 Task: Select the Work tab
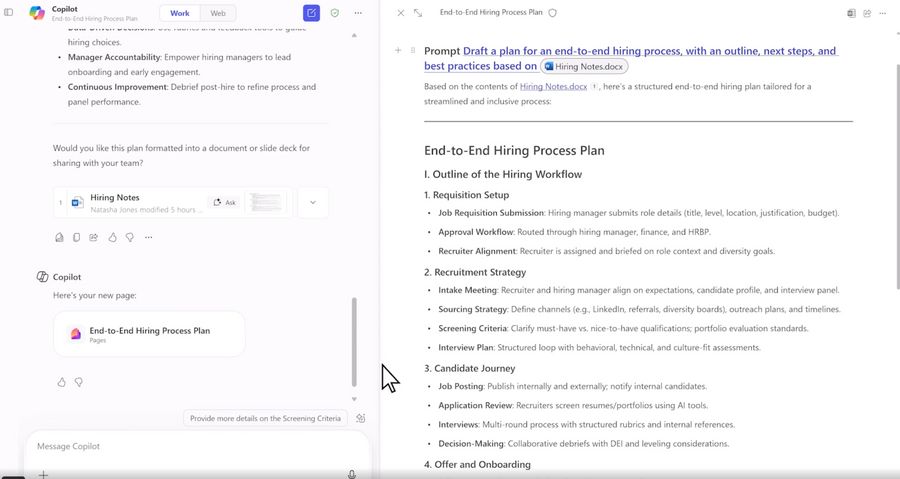coord(180,13)
